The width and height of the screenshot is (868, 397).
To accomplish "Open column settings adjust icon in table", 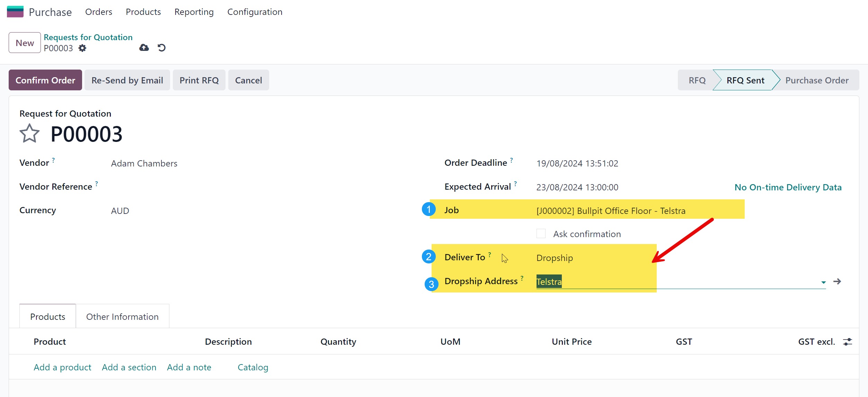I will [x=847, y=342].
